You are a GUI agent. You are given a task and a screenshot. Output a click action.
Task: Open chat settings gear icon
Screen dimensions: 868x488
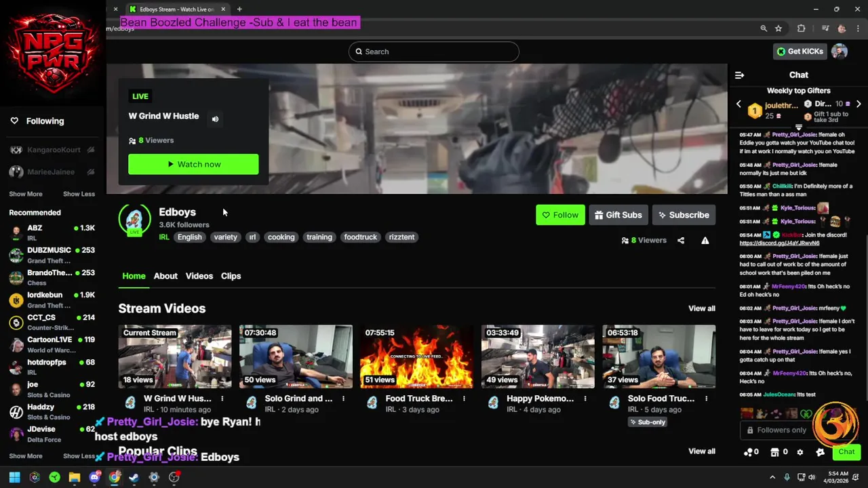(800, 452)
